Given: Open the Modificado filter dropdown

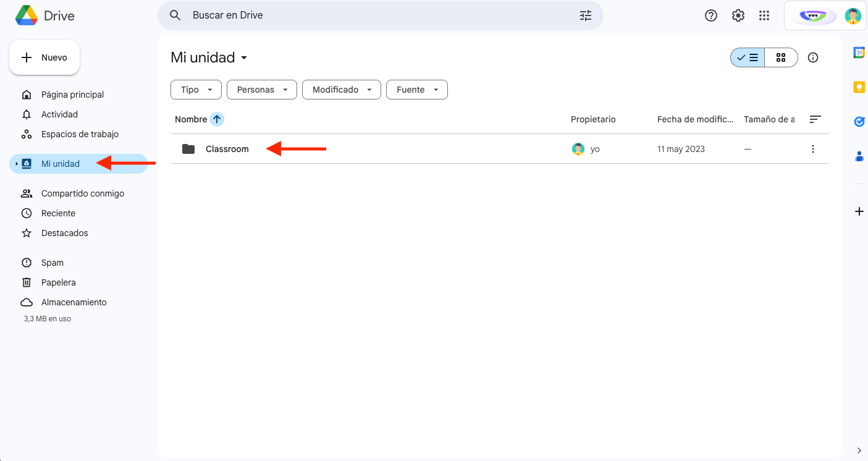Looking at the screenshot, I should (342, 90).
